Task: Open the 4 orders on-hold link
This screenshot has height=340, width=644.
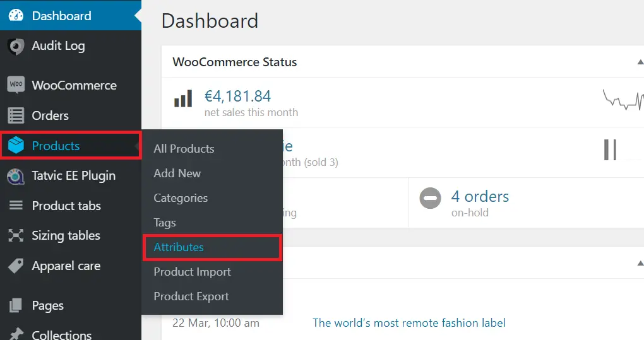Action: tap(480, 196)
